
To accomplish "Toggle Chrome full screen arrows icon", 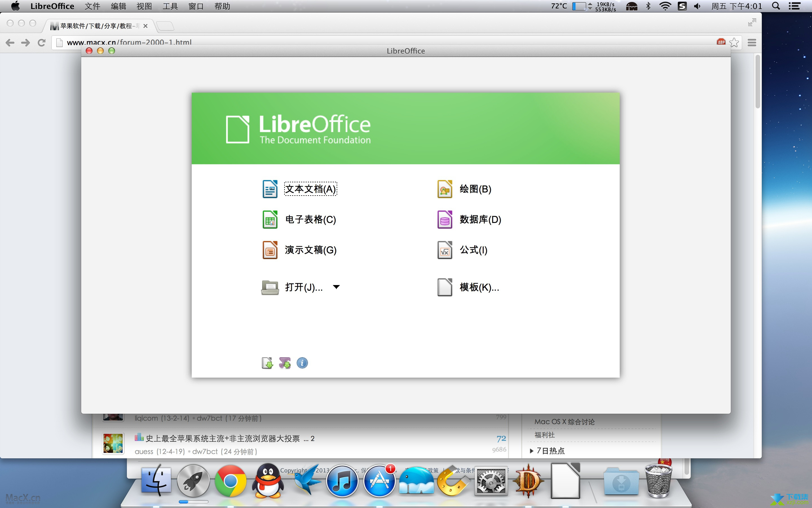I will click(x=752, y=22).
